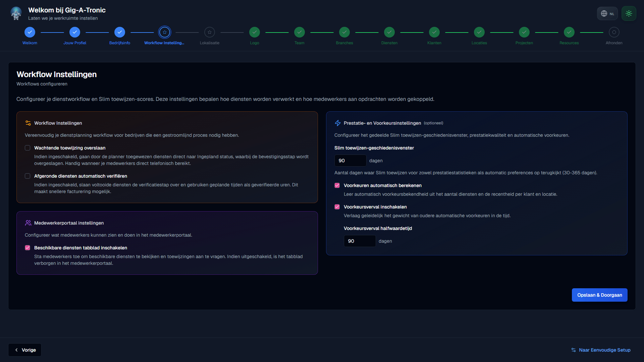Click the Lokalisatie step label
Viewport: 644px width, 362px height.
pos(210,43)
